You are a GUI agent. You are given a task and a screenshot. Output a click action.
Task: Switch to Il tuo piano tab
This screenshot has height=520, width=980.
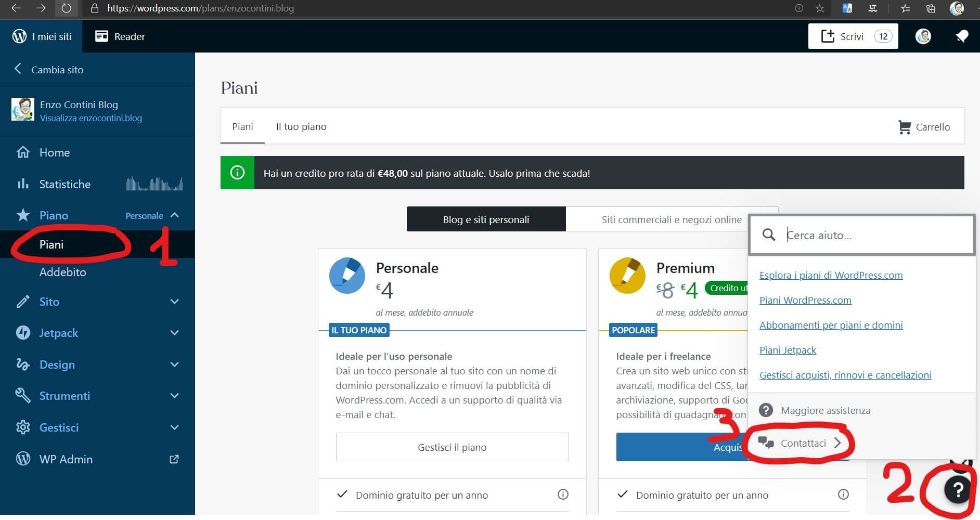pos(301,127)
